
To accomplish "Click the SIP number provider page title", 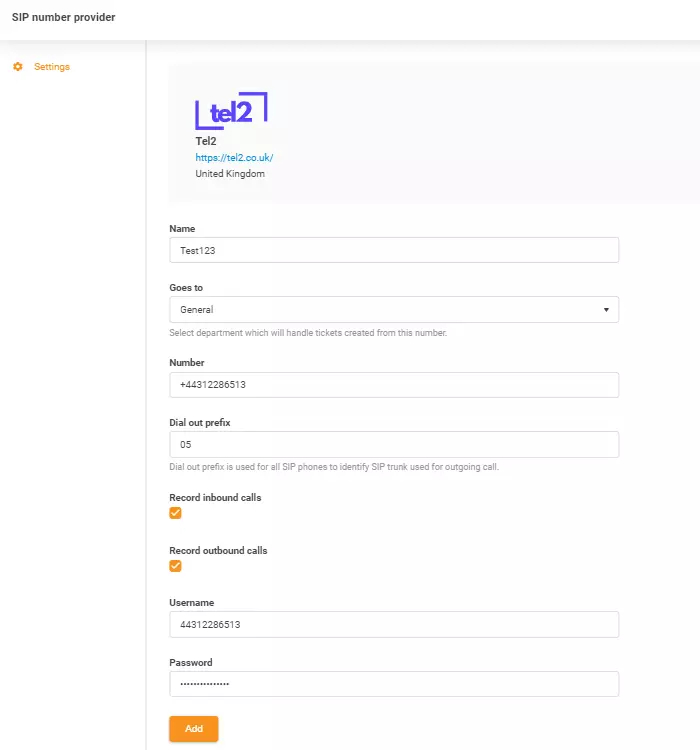I will pyautogui.click(x=63, y=18).
